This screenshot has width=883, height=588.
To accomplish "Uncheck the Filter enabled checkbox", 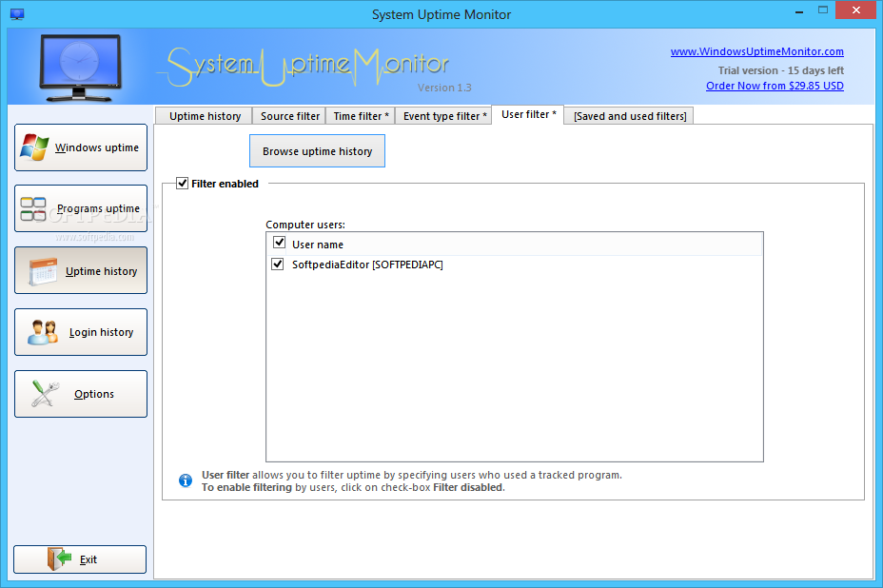I will pyautogui.click(x=182, y=183).
